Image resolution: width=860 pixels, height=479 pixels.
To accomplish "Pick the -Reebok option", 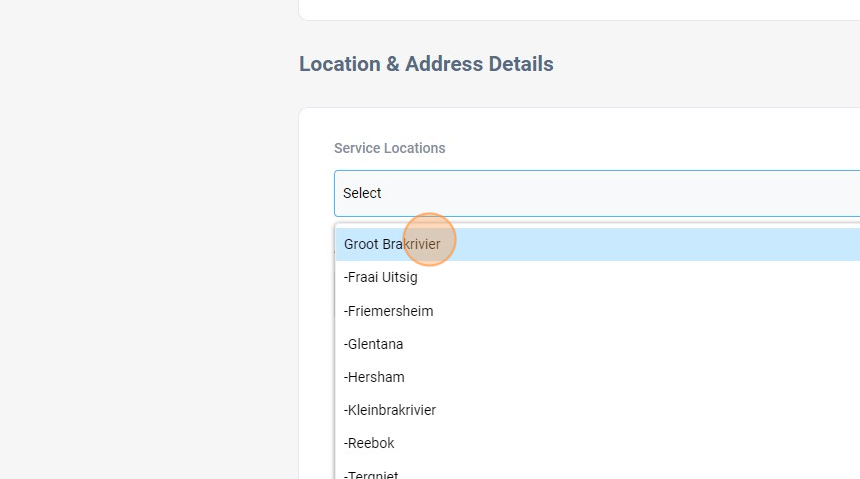I will (x=370, y=443).
